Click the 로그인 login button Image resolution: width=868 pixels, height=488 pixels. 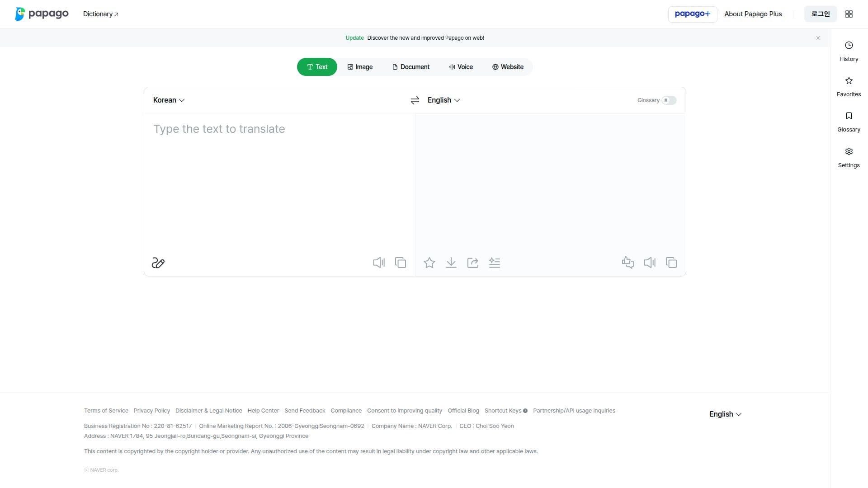point(821,14)
